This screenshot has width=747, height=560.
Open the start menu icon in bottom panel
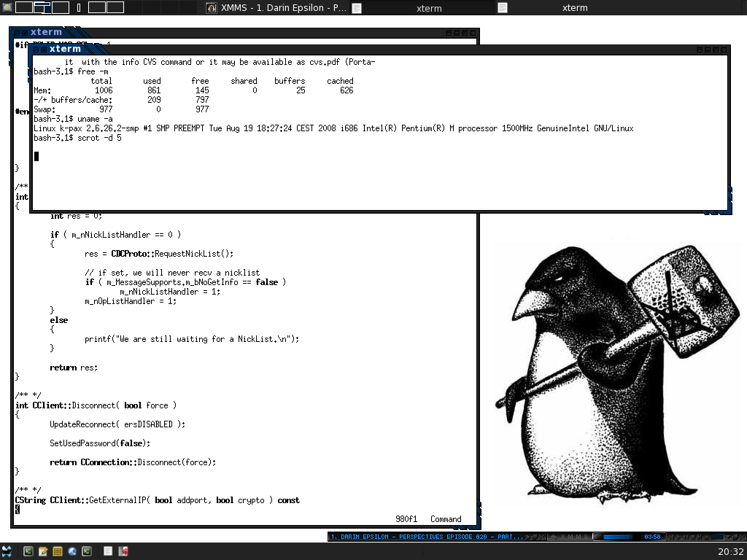(7, 551)
